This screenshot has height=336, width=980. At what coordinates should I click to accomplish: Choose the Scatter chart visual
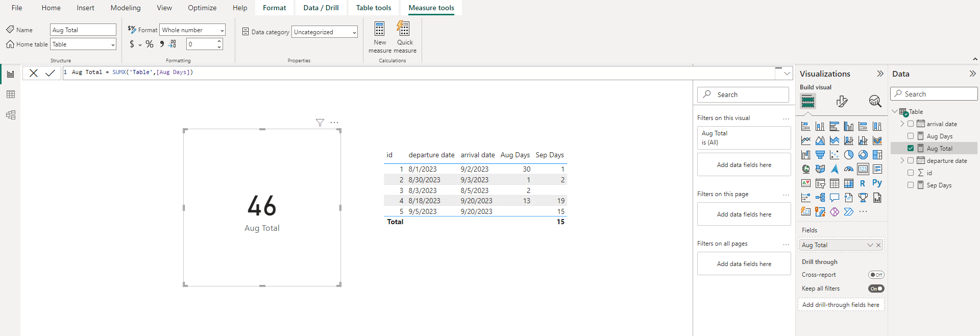point(835,155)
